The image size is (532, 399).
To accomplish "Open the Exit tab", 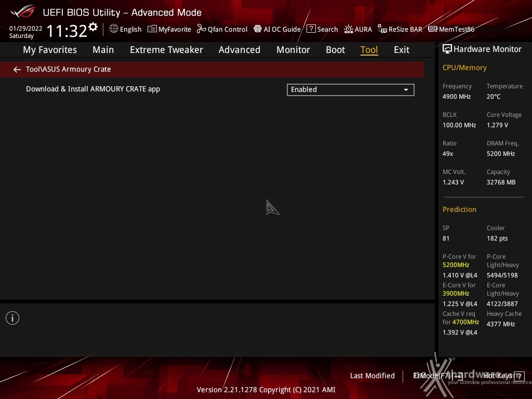I will tap(402, 50).
